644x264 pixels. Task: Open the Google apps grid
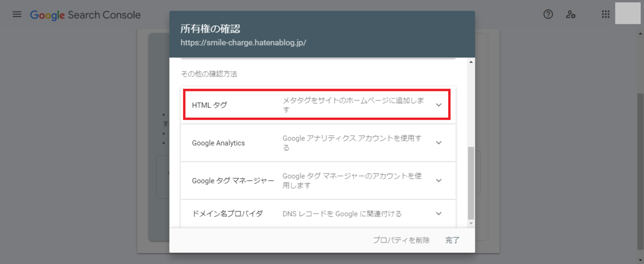(606, 15)
